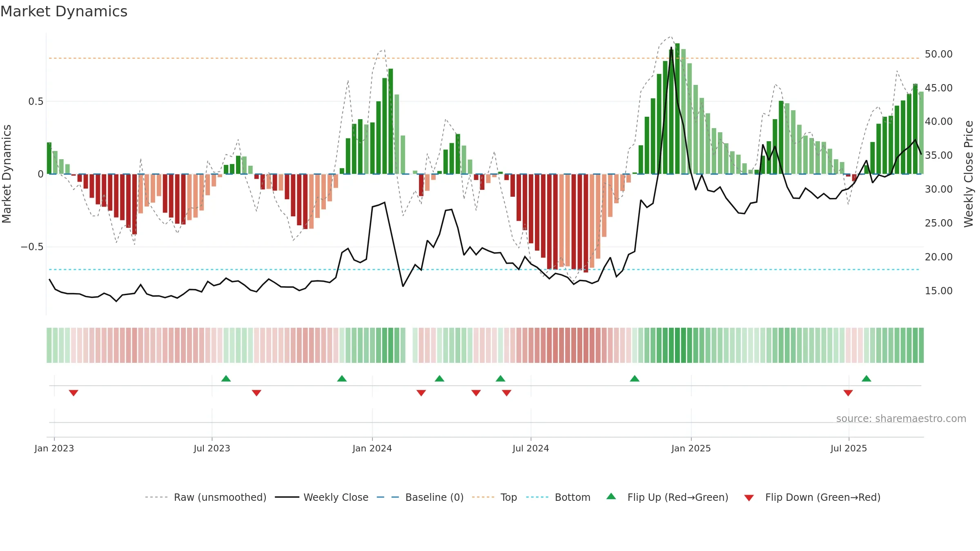Toggle the Raw (unsmoothed) legend entry
Viewport: 980px width, 551px height.
[x=205, y=497]
